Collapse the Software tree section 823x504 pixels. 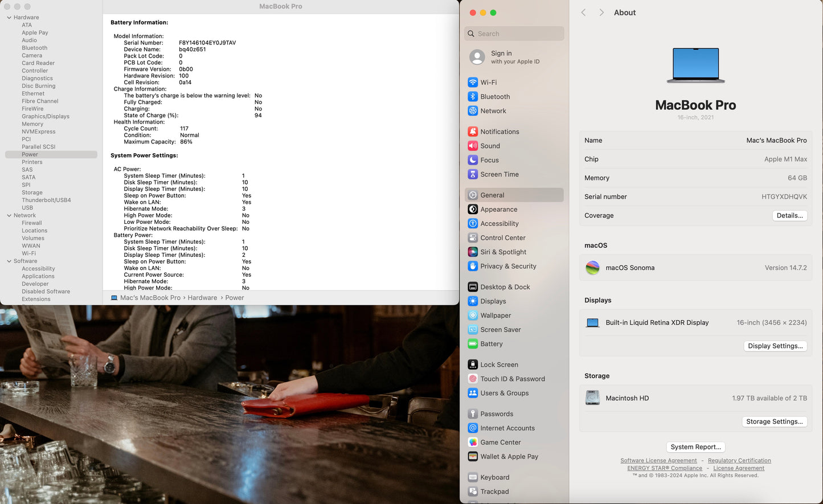(x=9, y=261)
